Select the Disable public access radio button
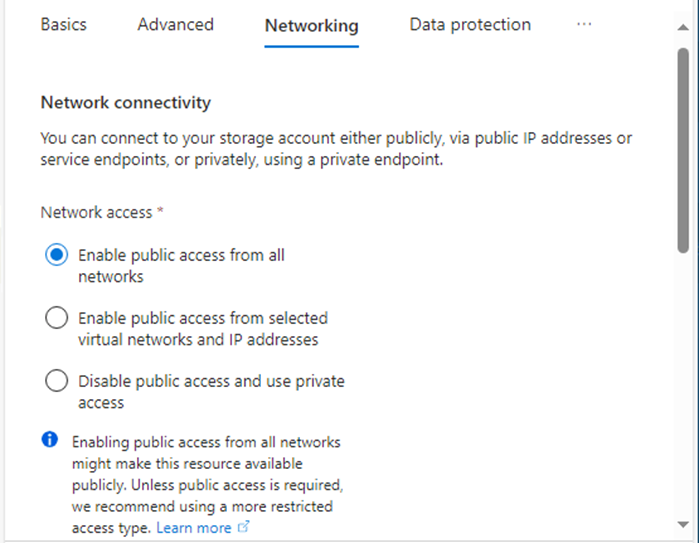Image resolution: width=699 pixels, height=543 pixels. point(57,381)
